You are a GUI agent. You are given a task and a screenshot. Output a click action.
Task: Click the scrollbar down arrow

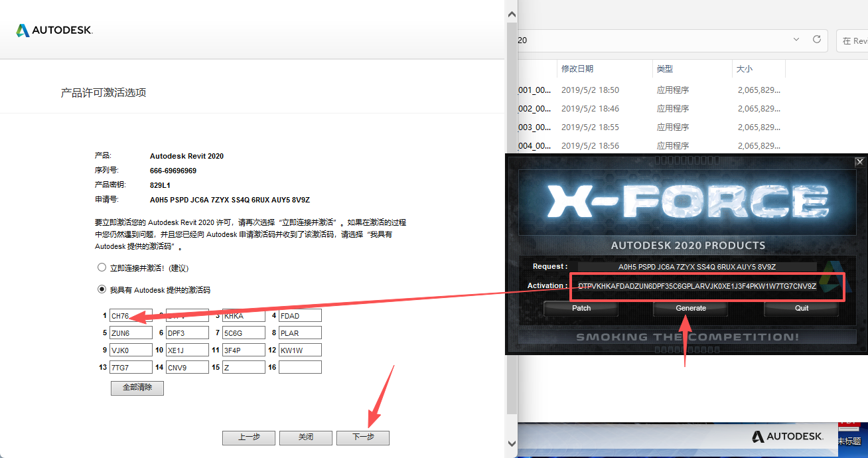[x=511, y=443]
